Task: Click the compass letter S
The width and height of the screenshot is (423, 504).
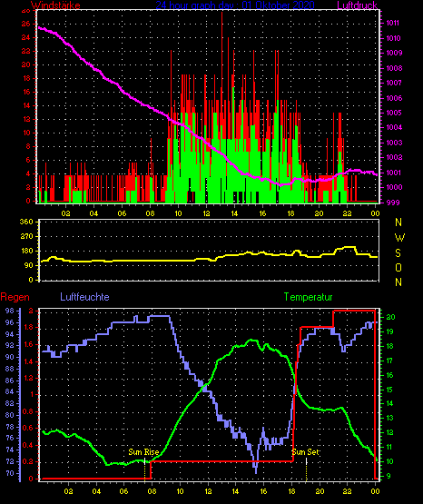Action: (398, 253)
